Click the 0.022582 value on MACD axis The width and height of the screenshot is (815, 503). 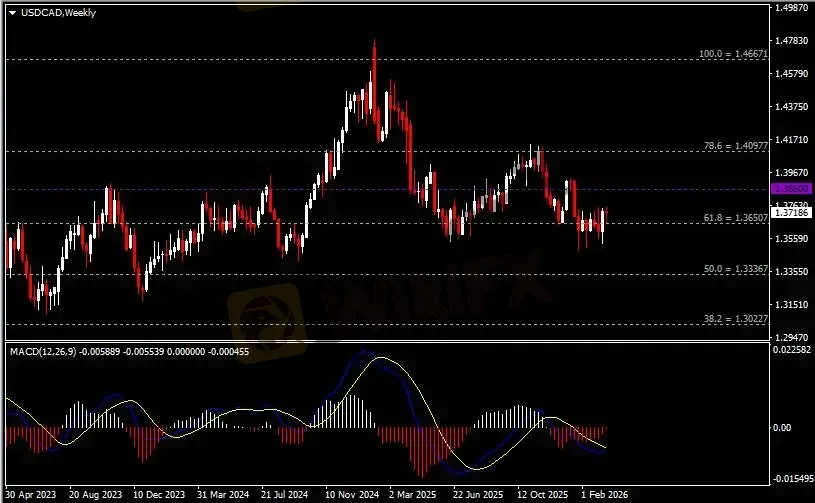(793, 350)
